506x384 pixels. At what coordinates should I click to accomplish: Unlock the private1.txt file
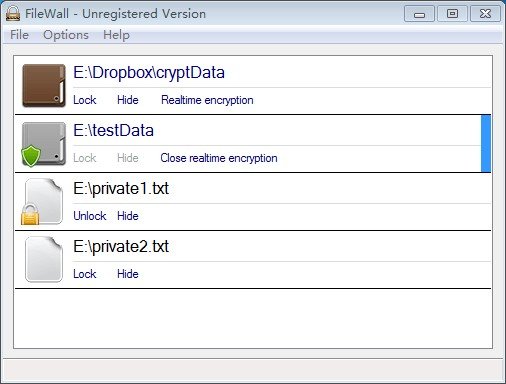(90, 216)
